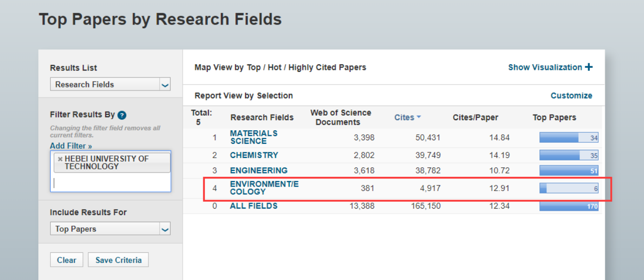Click the Cites sort arrow
The width and height of the screenshot is (644, 280).
coord(419,118)
